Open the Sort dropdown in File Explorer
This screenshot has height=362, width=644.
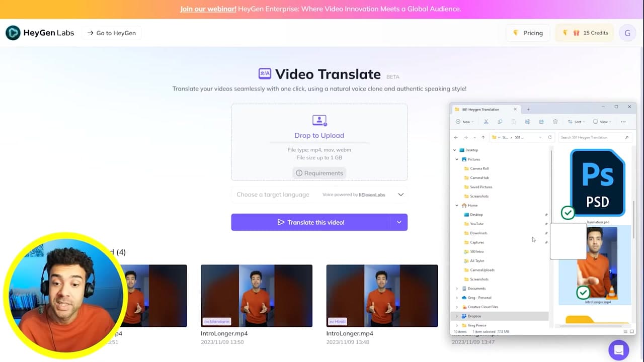tap(577, 122)
